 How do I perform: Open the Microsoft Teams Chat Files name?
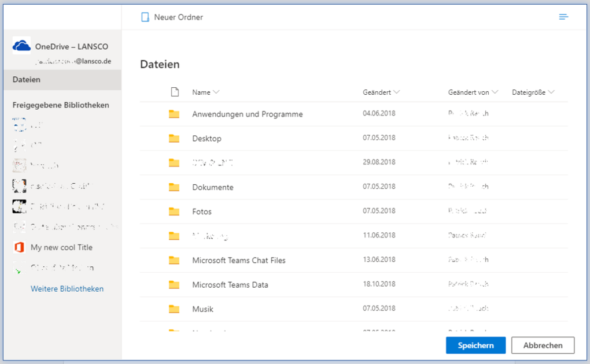tap(238, 260)
